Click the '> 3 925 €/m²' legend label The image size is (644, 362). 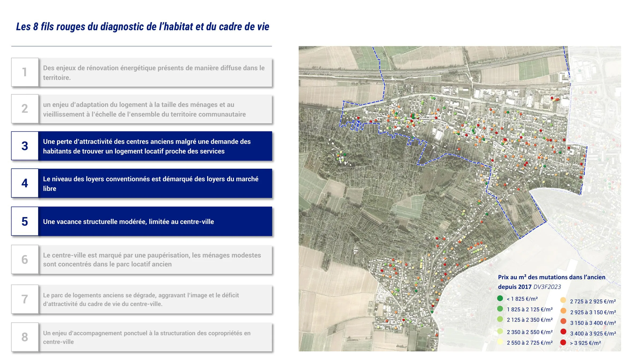(x=585, y=343)
